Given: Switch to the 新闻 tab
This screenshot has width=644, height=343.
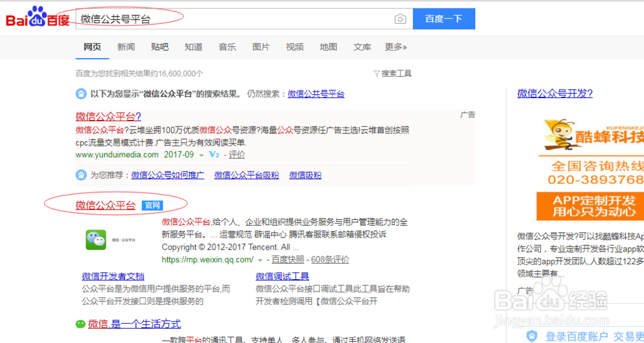Looking at the screenshot, I should point(126,47).
